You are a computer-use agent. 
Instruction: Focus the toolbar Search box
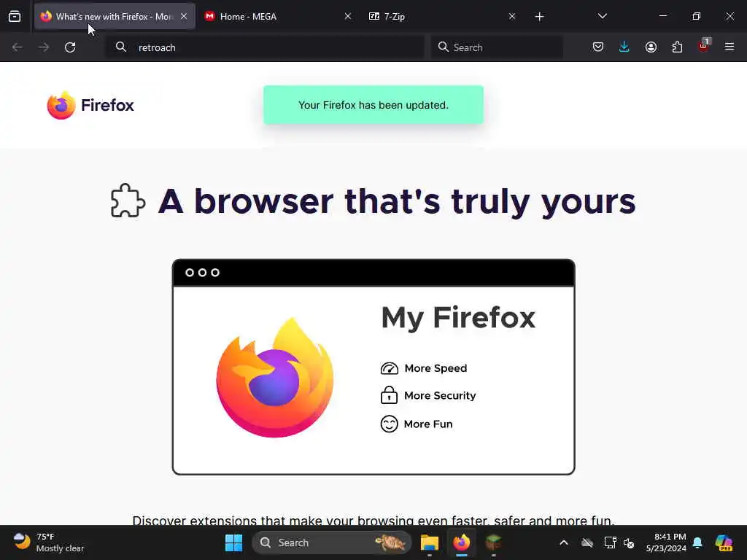coord(497,47)
